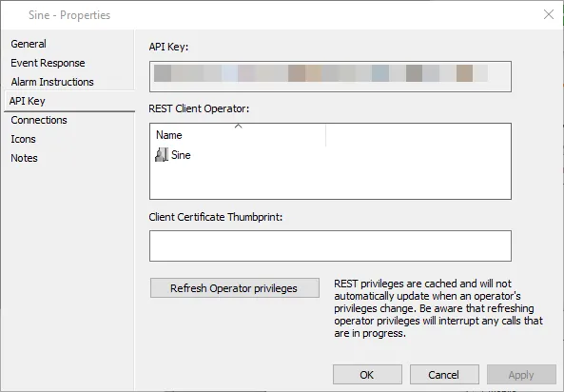Sort by the Name column header

click(238, 135)
